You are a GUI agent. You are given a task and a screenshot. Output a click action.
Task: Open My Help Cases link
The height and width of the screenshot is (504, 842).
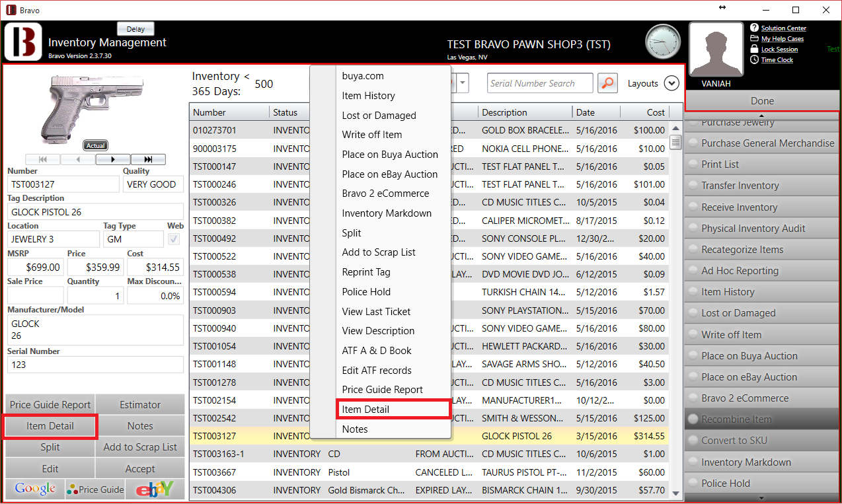783,39
